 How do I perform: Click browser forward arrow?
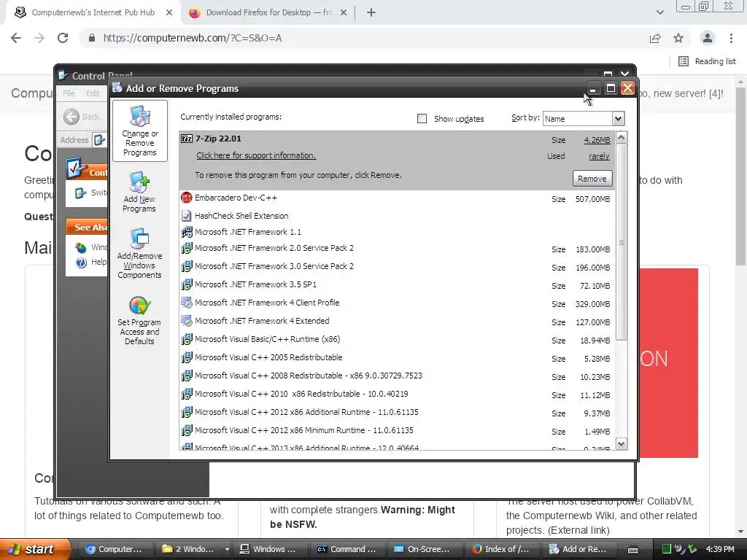click(x=39, y=38)
